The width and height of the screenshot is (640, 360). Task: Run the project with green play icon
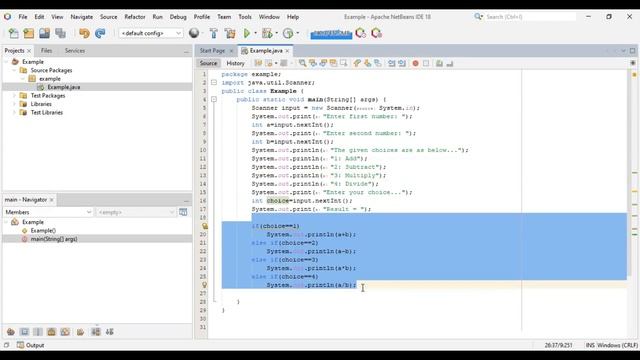(247, 33)
